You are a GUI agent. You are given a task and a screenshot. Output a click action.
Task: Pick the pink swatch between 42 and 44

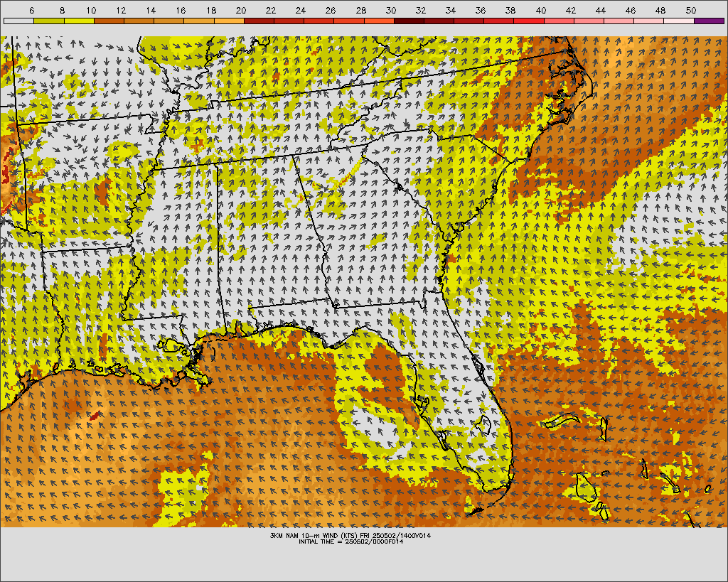coord(589,21)
